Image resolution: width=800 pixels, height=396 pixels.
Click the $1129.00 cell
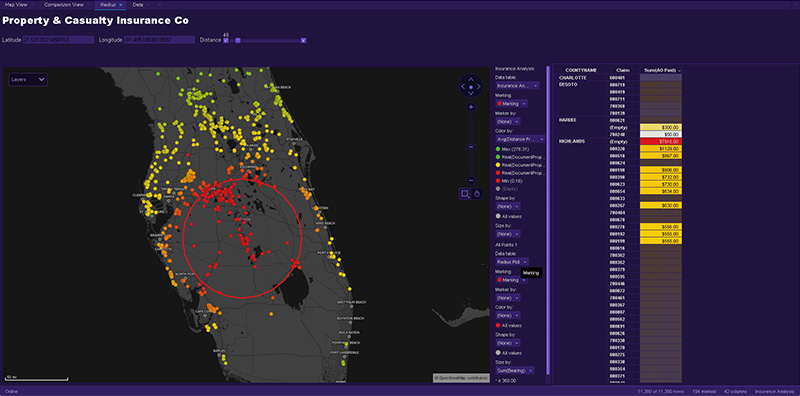(661, 148)
